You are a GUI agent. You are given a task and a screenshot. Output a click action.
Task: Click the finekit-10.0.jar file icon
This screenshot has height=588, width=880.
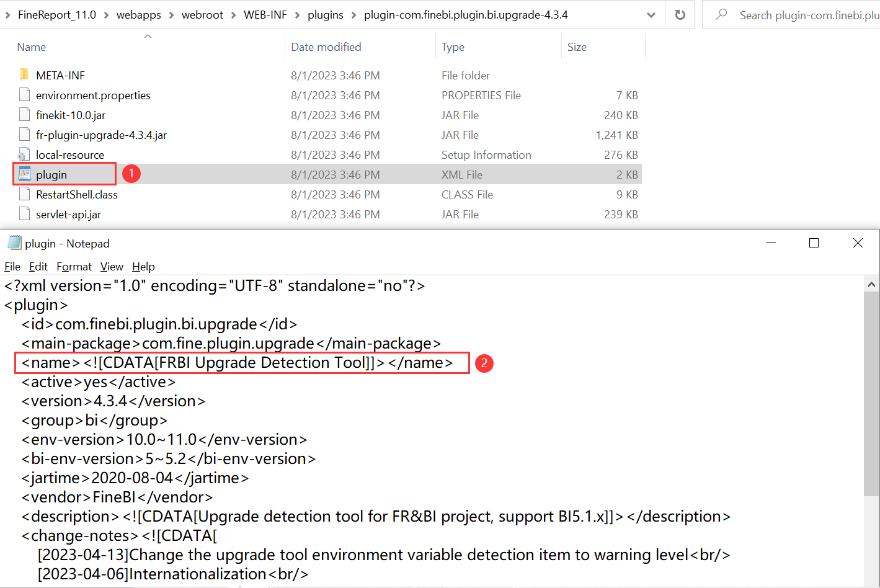pyautogui.click(x=24, y=115)
